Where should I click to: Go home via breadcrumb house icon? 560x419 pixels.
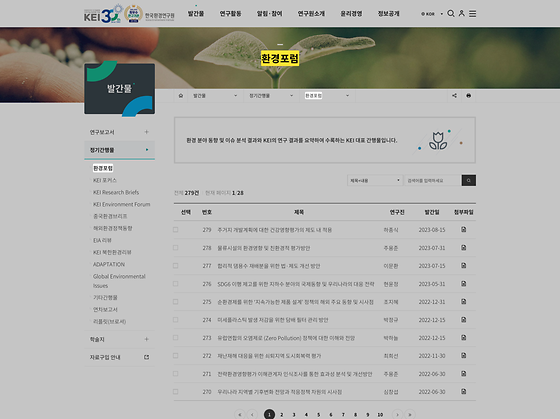click(x=181, y=96)
